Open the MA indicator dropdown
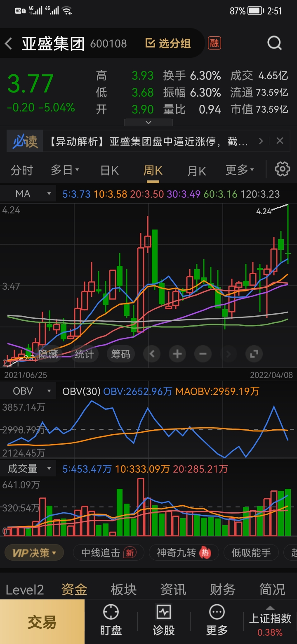This screenshot has height=644, width=297. coord(28,194)
